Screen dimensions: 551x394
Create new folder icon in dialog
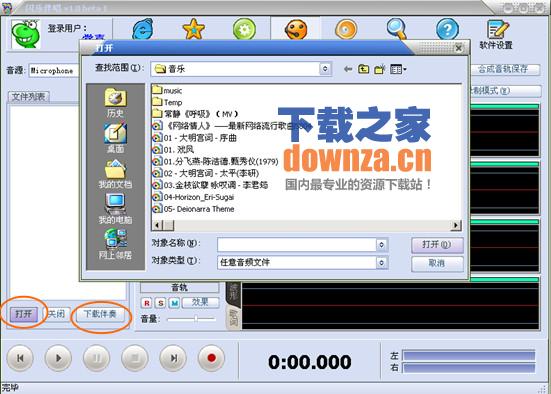pos(380,69)
